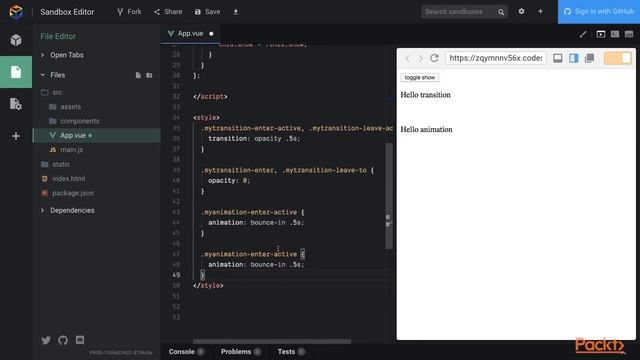Click the File Editor heading
The height and width of the screenshot is (360, 640).
[x=58, y=36]
